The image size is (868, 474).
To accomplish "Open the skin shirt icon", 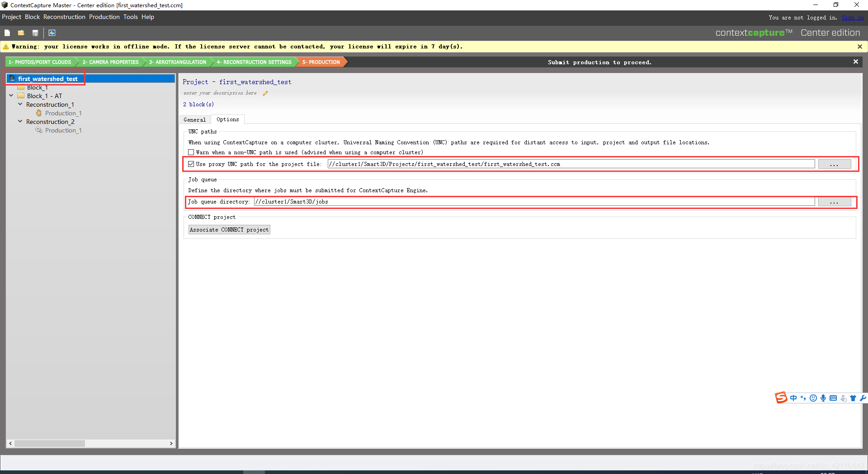I will (853, 398).
